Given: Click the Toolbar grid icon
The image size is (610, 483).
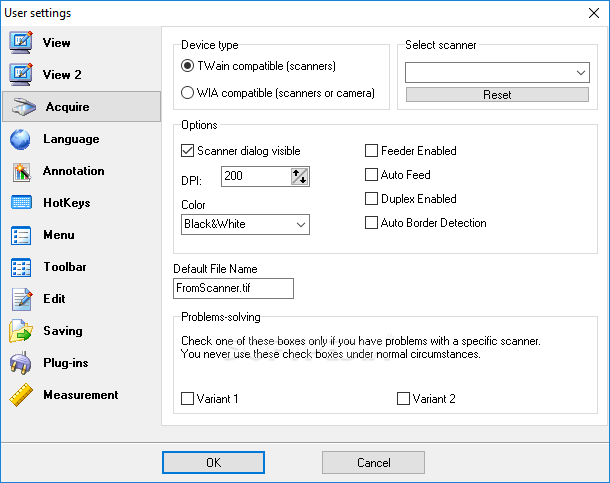Looking at the screenshot, I should coord(21,267).
